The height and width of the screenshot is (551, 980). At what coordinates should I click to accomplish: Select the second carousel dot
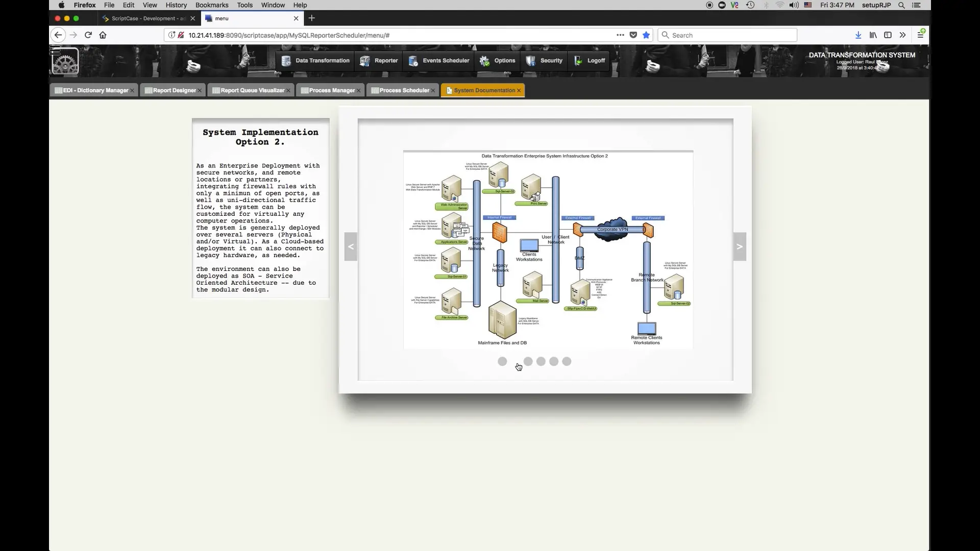coord(528,361)
